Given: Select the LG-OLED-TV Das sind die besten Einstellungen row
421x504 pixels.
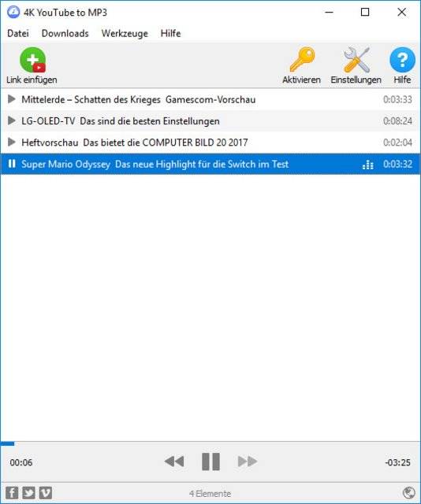Looking at the screenshot, I should 210,120.
